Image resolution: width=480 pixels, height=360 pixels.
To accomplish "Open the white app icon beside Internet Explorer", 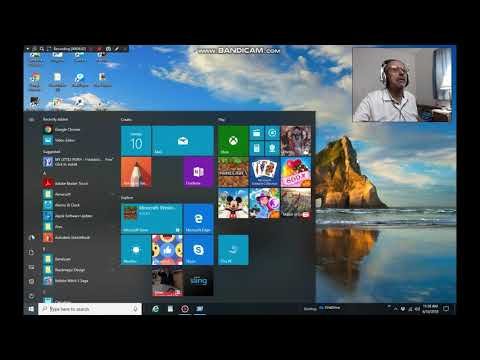I will point(170,309).
